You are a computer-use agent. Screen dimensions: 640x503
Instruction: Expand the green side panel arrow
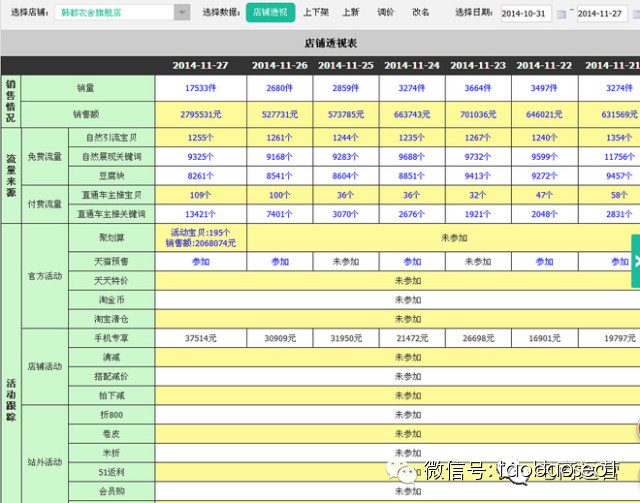636,261
